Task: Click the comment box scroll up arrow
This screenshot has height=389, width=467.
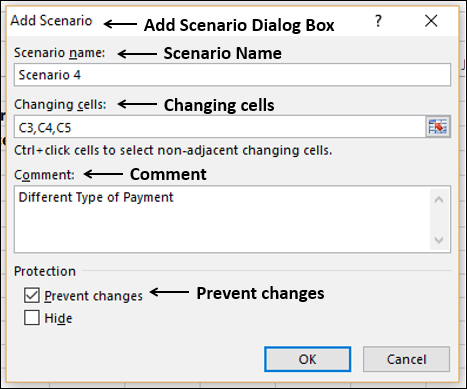Action: 439,200
